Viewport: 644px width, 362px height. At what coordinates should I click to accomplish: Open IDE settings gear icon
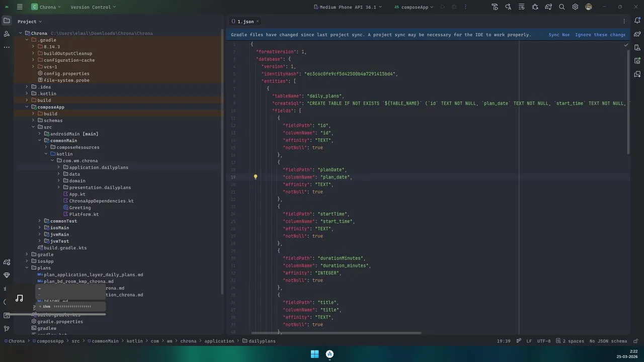(x=575, y=7)
